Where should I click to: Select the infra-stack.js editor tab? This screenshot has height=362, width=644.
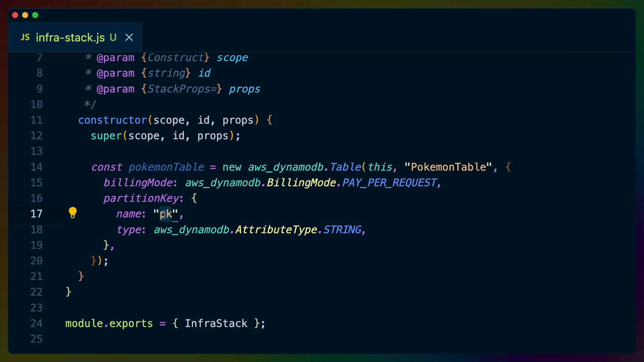coord(75,37)
